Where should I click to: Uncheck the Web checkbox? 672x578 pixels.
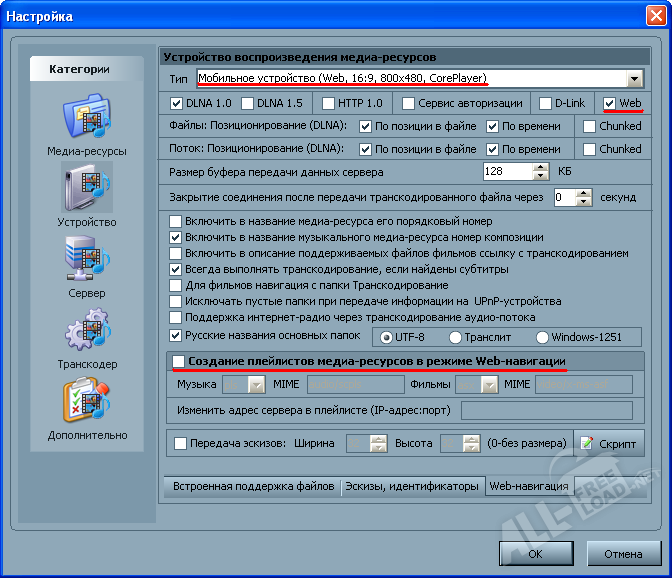(x=610, y=103)
